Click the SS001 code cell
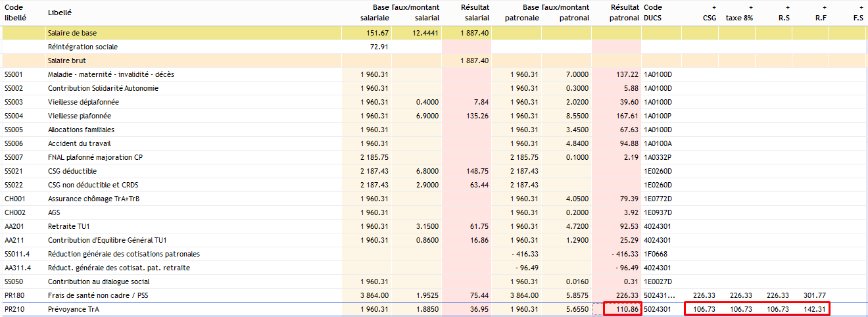Image resolution: width=868 pixels, height=317 pixels. pyautogui.click(x=14, y=74)
